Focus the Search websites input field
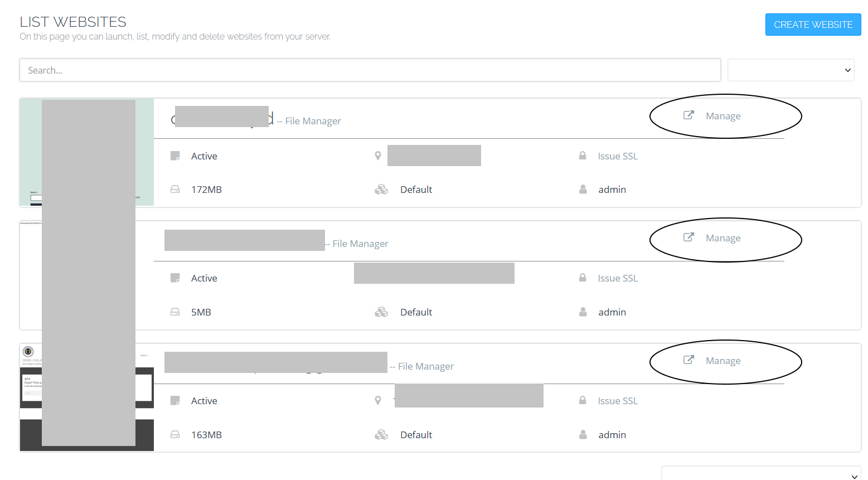The height and width of the screenshot is (480, 868). [x=370, y=70]
